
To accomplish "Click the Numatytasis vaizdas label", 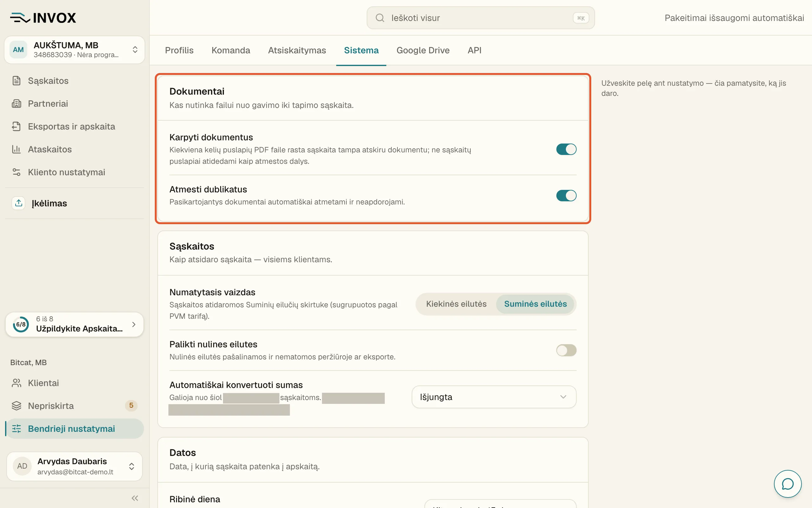I will (x=213, y=292).
